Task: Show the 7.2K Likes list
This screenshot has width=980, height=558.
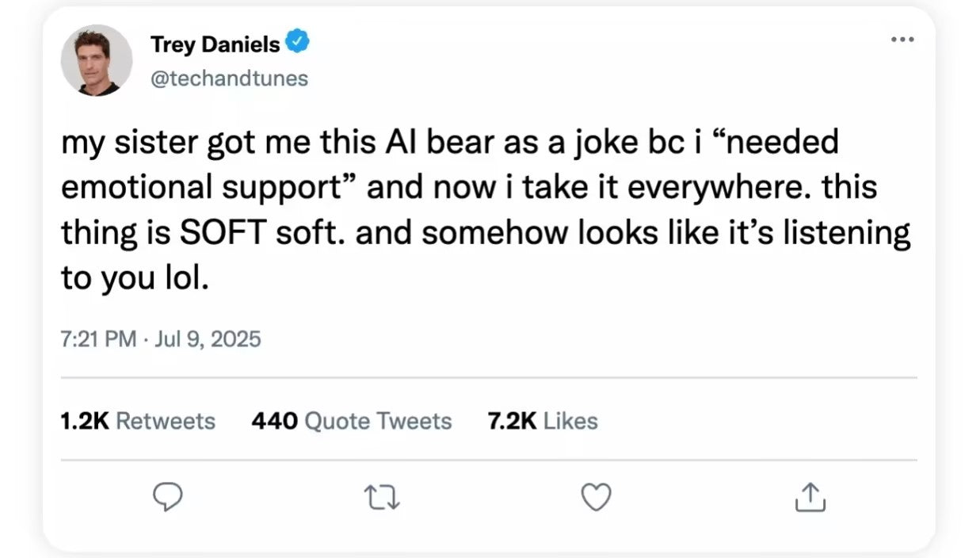Action: tap(543, 421)
